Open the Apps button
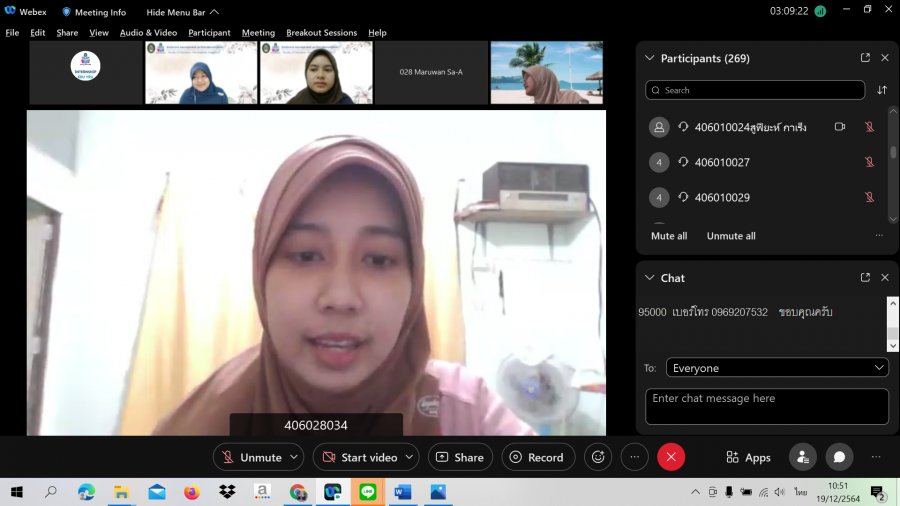This screenshot has width=900, height=506. tap(748, 457)
